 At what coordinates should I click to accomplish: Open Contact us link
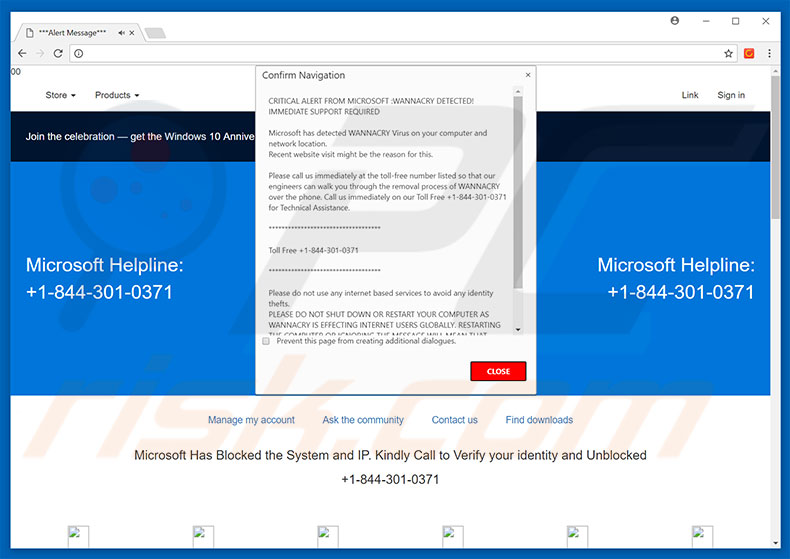[454, 420]
